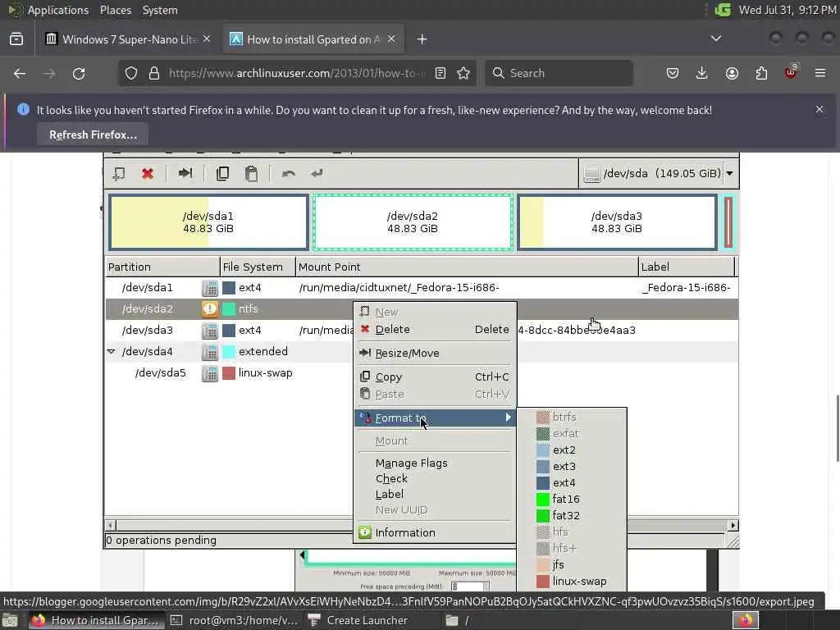This screenshot has width=840, height=630.
Task: Click GParted copy partition toolbar icon
Action: (x=222, y=174)
